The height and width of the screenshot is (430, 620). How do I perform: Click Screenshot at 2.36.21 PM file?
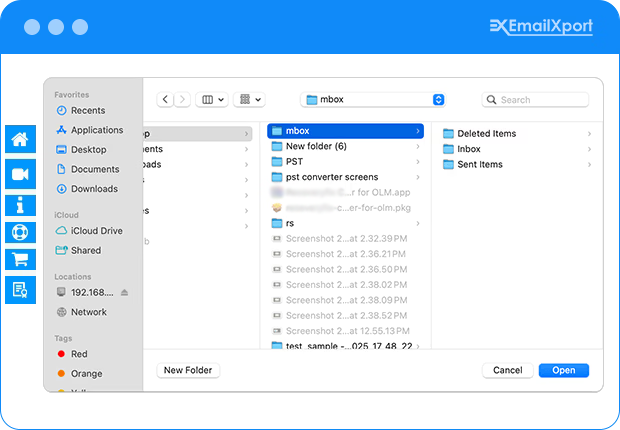click(x=346, y=254)
